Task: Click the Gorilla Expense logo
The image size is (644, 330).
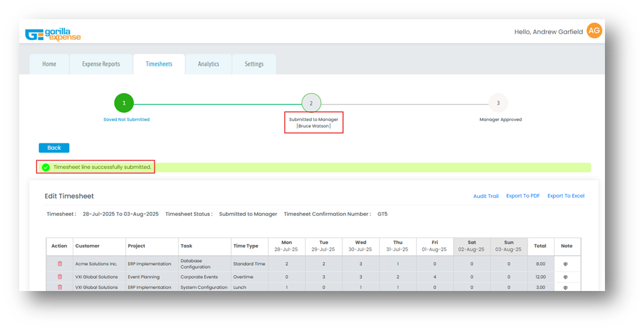Action: point(53,35)
